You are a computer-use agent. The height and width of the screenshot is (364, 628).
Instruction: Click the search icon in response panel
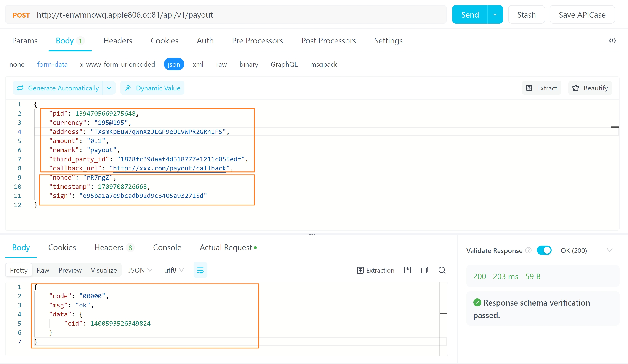coord(442,270)
